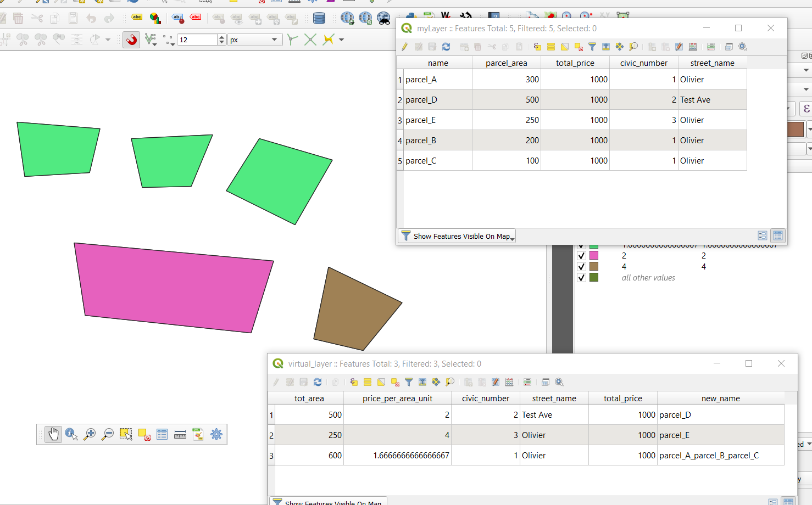The image size is (812, 505).
Task: Open floating toolbar settings gear
Action: point(216,434)
